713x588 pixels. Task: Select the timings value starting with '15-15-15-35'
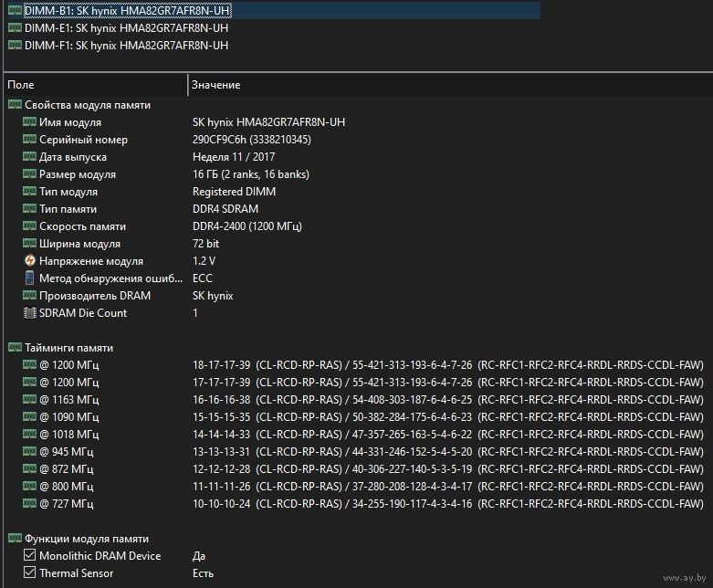[448, 417]
